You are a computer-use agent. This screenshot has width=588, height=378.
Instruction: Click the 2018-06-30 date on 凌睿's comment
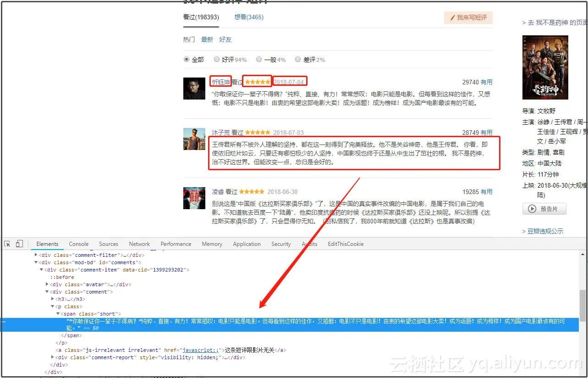[x=282, y=191]
